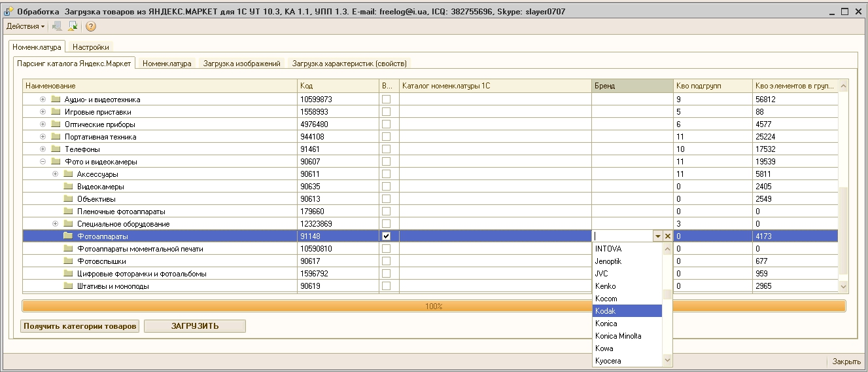868x372 pixels.
Task: Click Получить категории товаров button
Action: [80, 326]
